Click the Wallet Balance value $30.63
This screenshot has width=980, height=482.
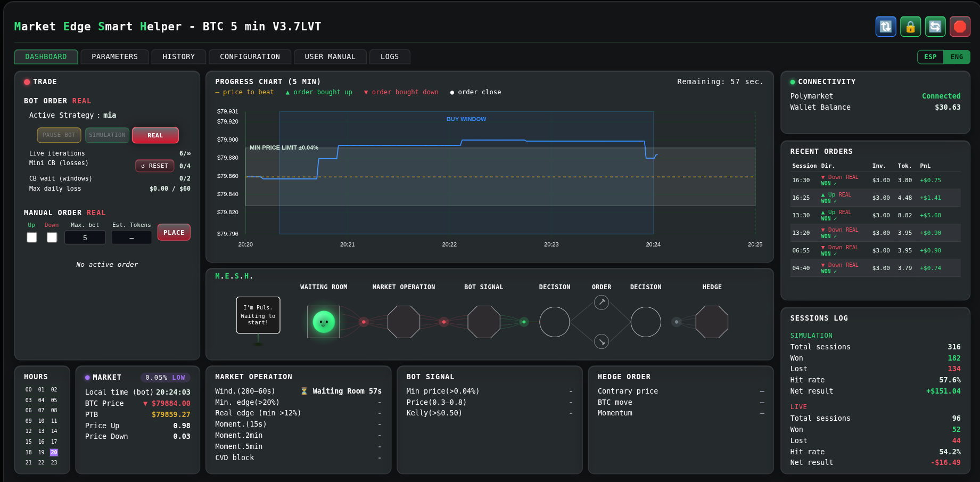coord(948,107)
